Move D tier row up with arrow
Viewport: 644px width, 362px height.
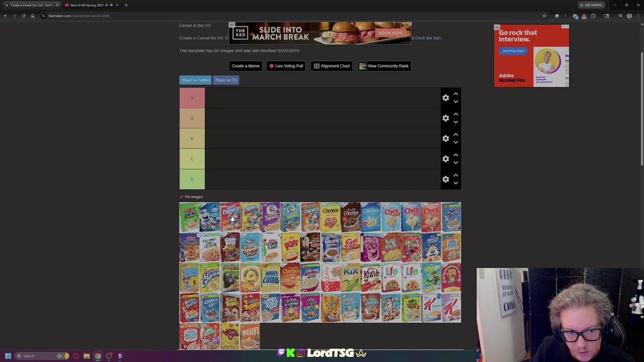click(x=456, y=175)
